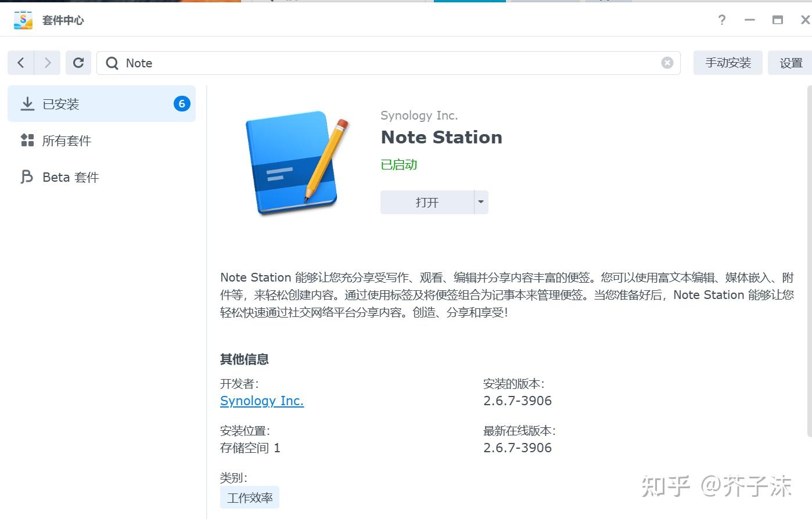
Task: Clear the search field with the X icon
Action: pos(667,63)
